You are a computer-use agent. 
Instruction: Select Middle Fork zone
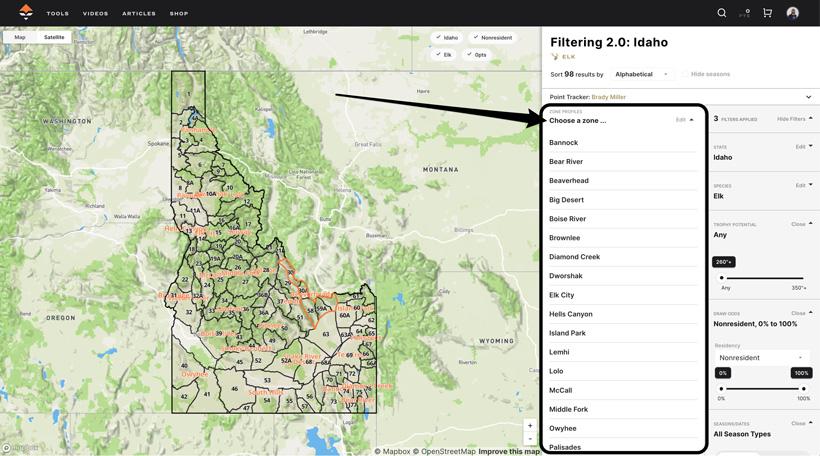pos(622,409)
